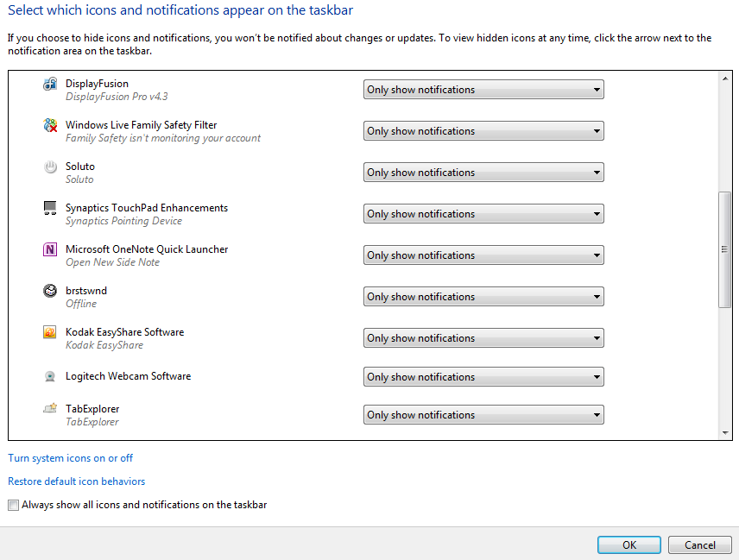Image resolution: width=739 pixels, height=560 pixels.
Task: Click Restore default icon behaviors link
Action: 76,481
